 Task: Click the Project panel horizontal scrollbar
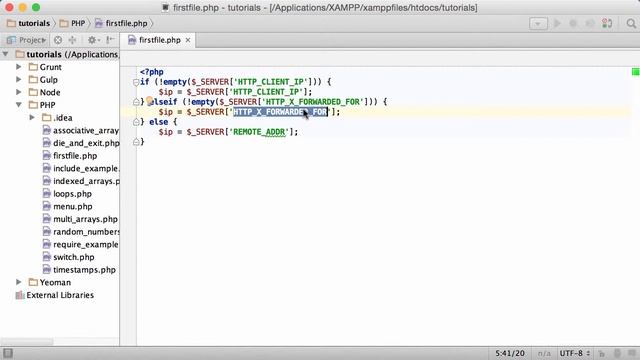(27, 341)
